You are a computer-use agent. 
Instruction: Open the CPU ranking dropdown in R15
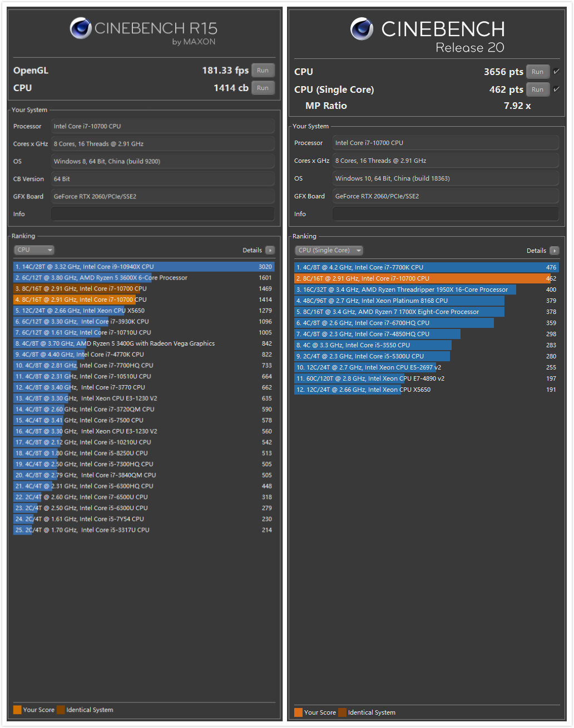click(34, 250)
